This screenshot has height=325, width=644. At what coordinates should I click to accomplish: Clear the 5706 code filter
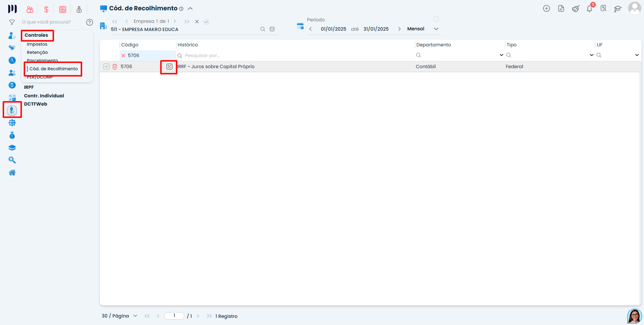pos(123,56)
